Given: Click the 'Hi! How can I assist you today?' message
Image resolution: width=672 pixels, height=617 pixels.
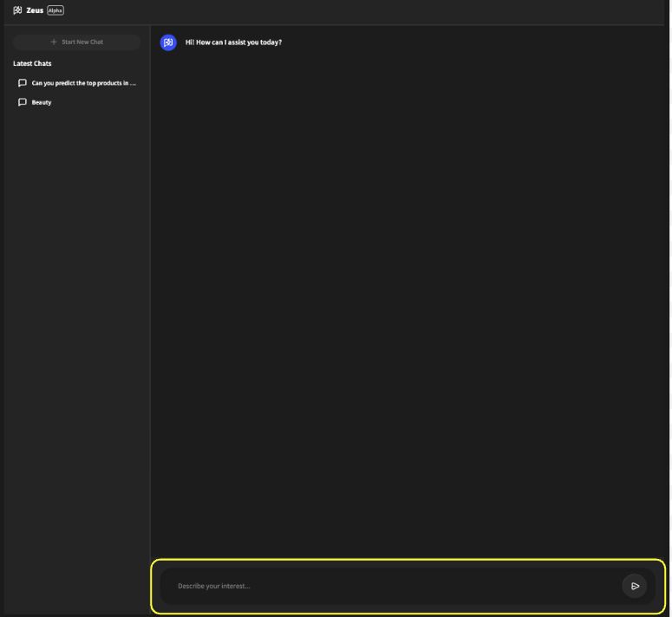Looking at the screenshot, I should point(233,42).
